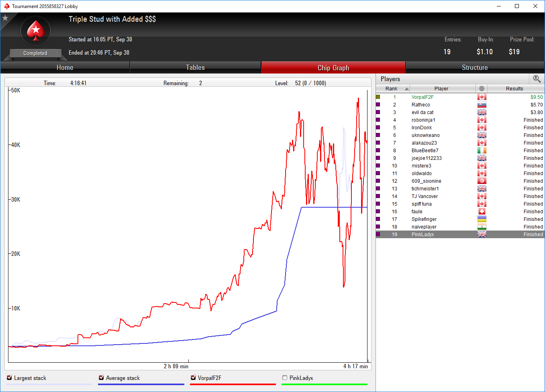The image size is (545, 392).
Task: Select the Ratheco player row
Action: [x=460, y=104]
